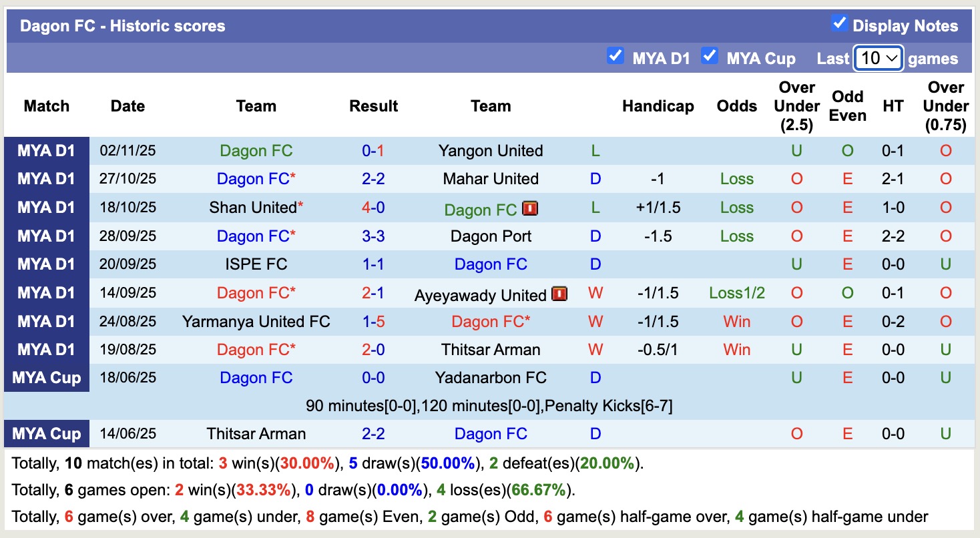Open Yarmanya United FC team page
980x538 pixels.
coord(256,322)
